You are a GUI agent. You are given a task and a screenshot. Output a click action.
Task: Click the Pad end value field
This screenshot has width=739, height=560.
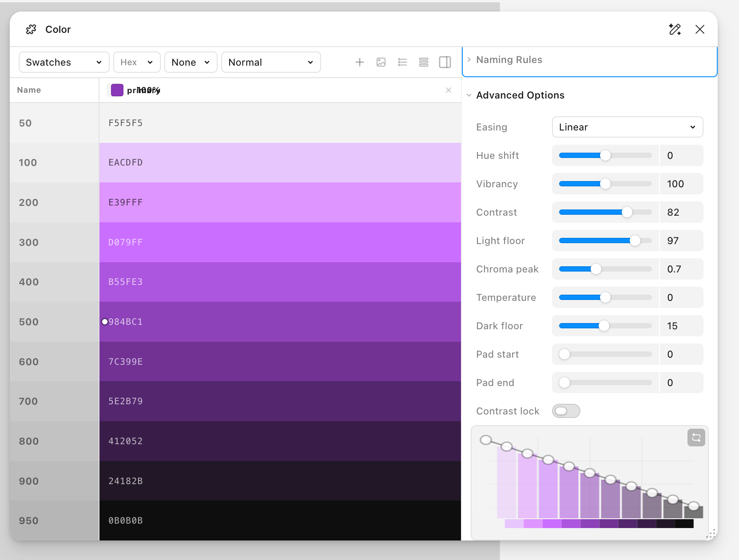pyautogui.click(x=682, y=383)
